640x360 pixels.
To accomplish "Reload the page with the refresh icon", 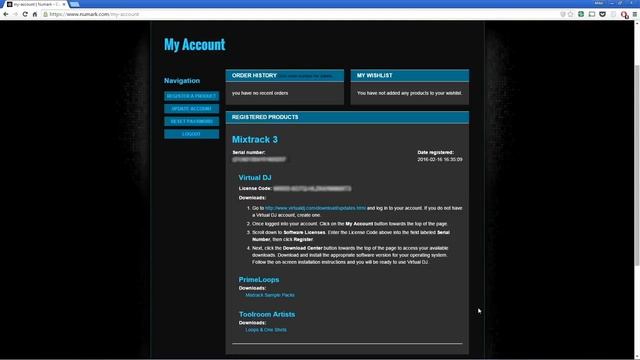I will 25,14.
